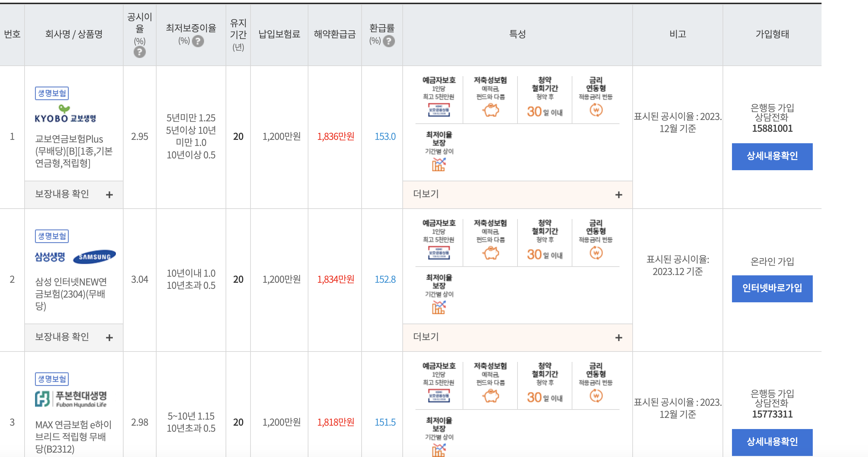868x457 pixels.
Task: Click refund rate 153.0
Action: [x=385, y=136]
